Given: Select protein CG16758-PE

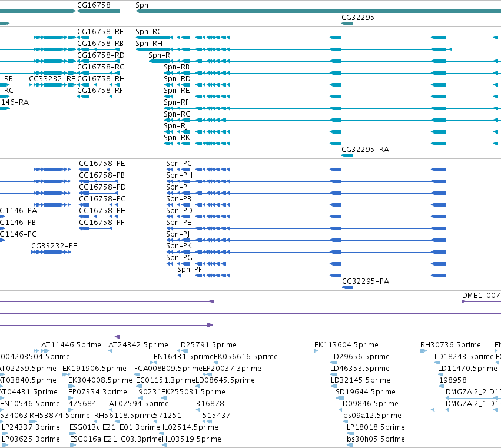Looking at the screenshot, I should click(x=102, y=164).
